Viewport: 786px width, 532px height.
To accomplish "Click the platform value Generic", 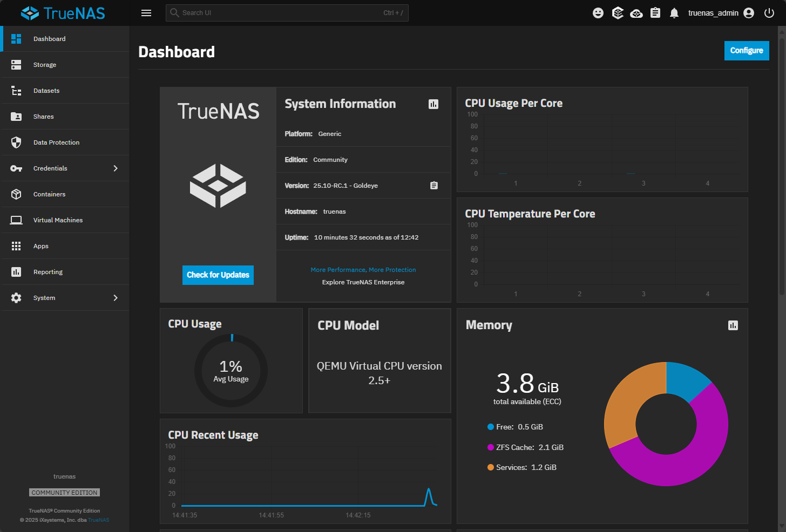I will pyautogui.click(x=330, y=134).
